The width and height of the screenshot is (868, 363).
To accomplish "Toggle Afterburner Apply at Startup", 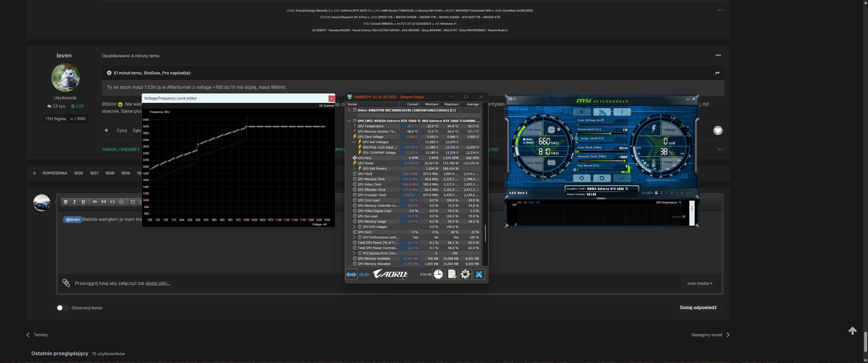I will [x=543, y=180].
